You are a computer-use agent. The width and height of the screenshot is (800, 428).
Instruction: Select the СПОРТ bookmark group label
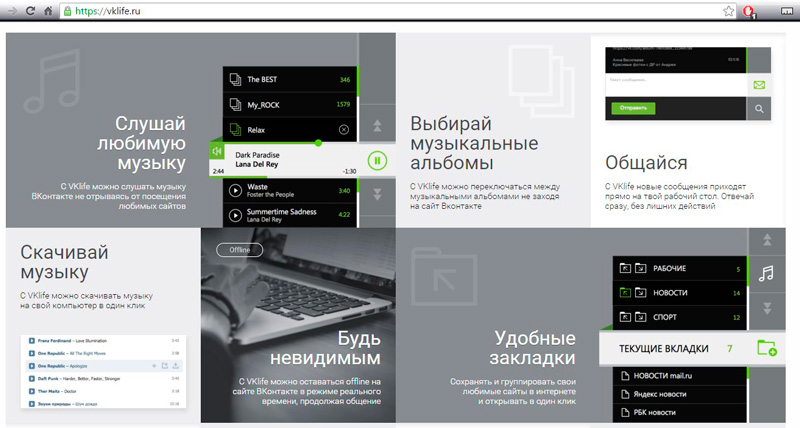pos(665,317)
